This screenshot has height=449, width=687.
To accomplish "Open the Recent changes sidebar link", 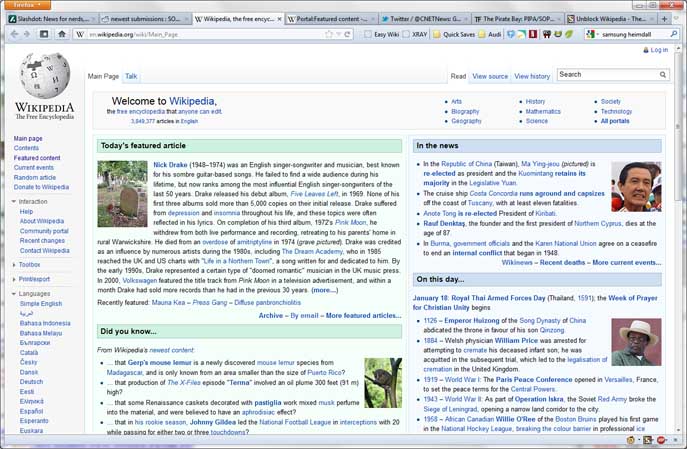I will coord(42,240).
